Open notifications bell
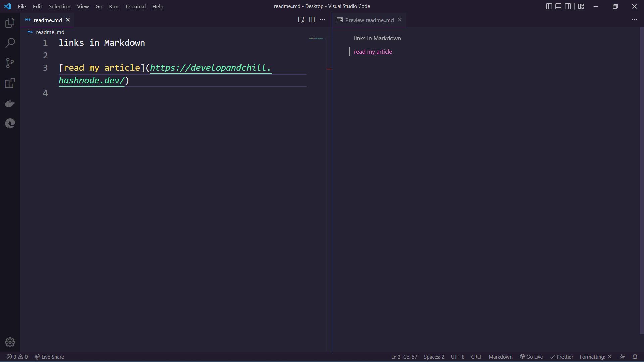 tap(635, 357)
